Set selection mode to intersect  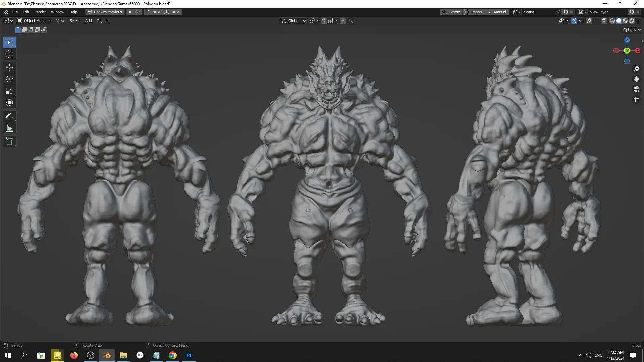pos(44,30)
